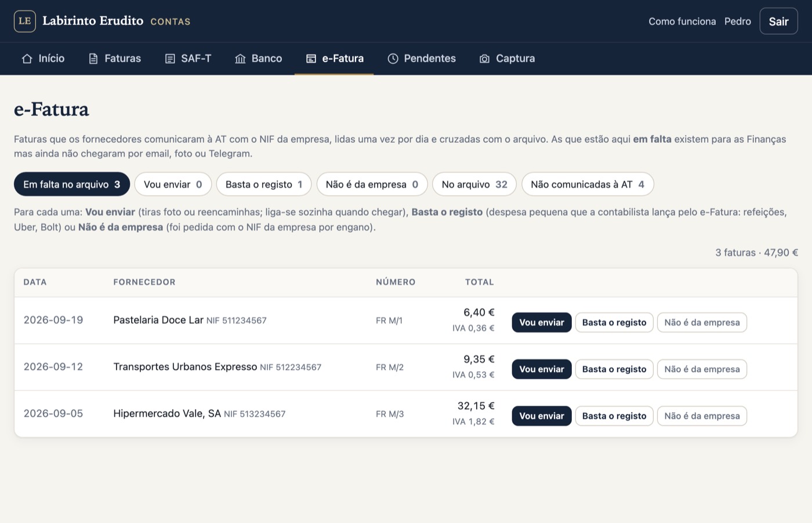Go to the Pendentes tab
Image resolution: width=812 pixels, height=523 pixels.
(422, 59)
